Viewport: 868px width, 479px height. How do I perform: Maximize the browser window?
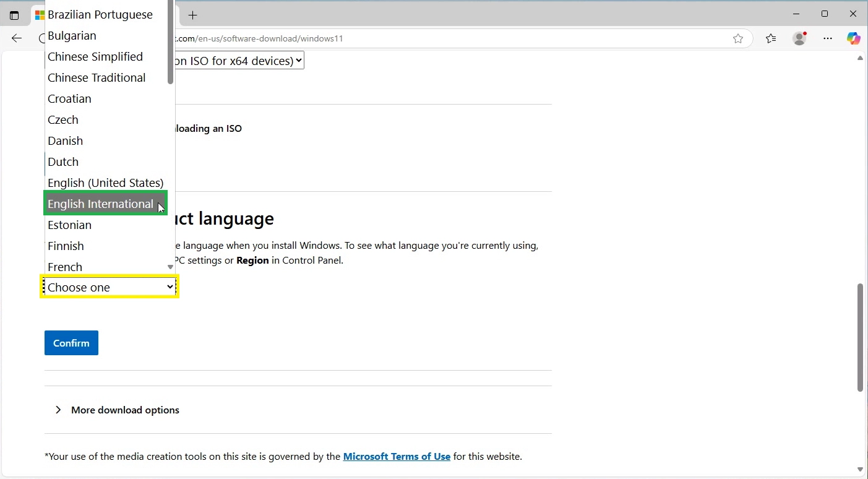point(825,14)
